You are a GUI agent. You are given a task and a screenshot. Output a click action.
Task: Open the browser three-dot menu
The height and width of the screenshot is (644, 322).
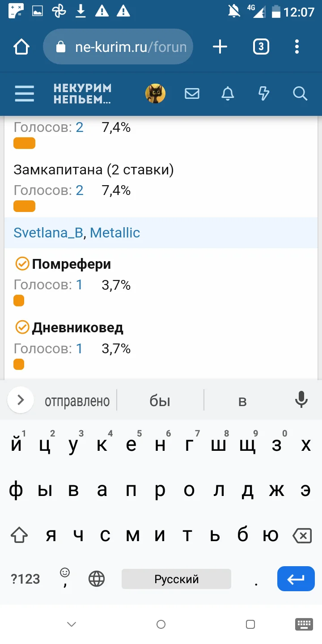pyautogui.click(x=297, y=47)
